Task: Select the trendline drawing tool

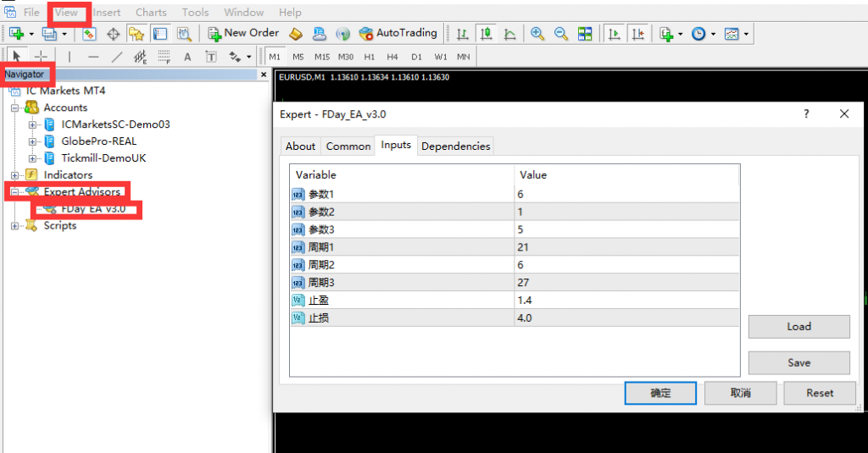Action: pos(117,56)
